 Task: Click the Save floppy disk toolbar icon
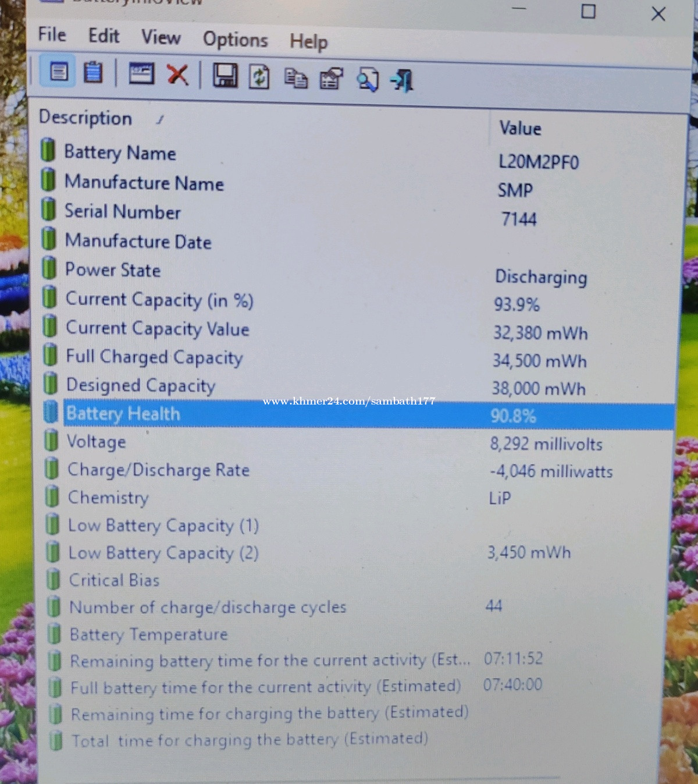pyautogui.click(x=225, y=76)
